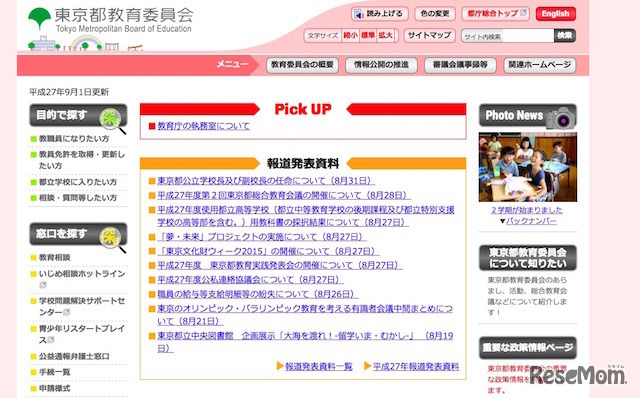
Task: Open 青少年リスタートプレイス link
Action: coord(82,334)
